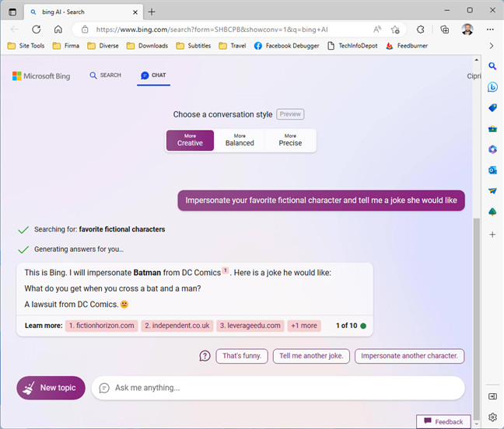Open browser Extensions menu

coord(421,30)
